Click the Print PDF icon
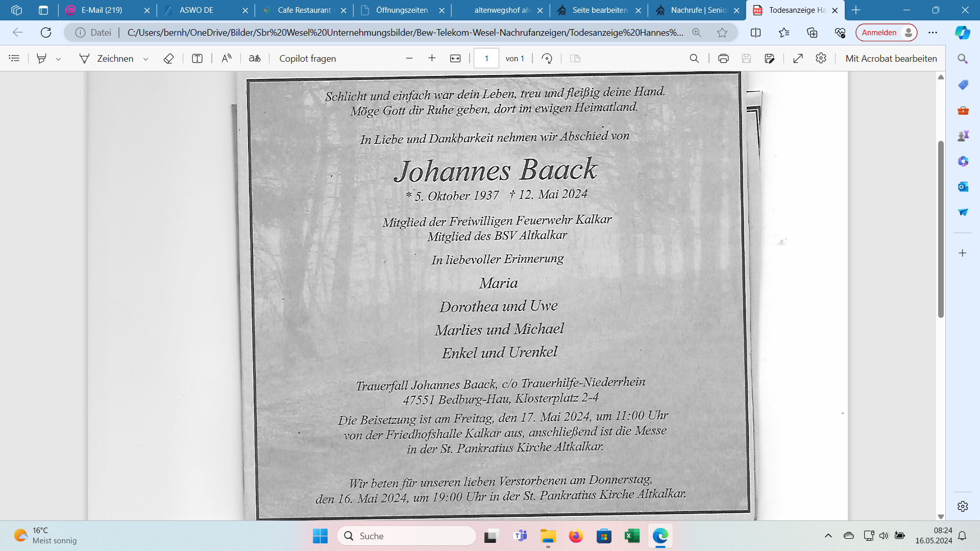This screenshot has height=551, width=980. [723, 59]
